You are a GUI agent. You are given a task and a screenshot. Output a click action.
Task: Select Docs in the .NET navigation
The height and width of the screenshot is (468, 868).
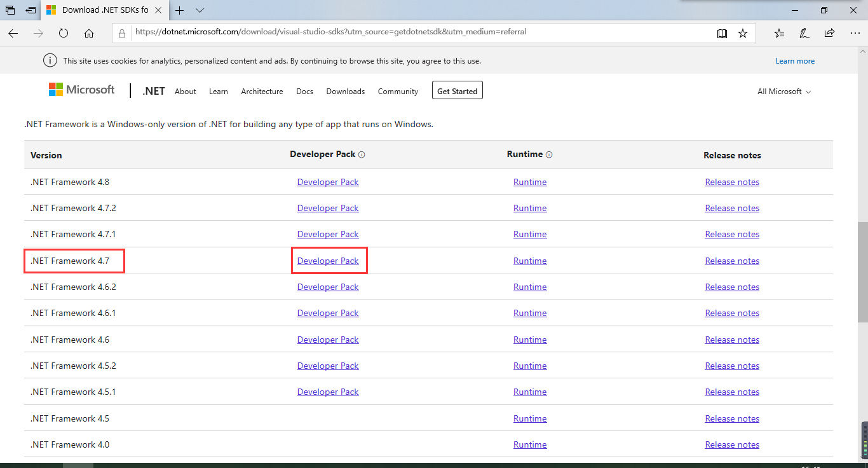[x=304, y=92]
